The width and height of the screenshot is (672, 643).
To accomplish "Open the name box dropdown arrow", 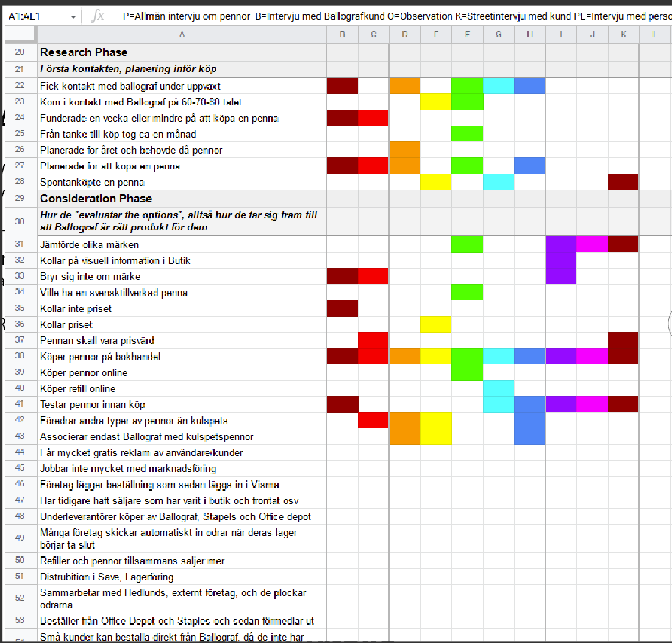I will [x=73, y=17].
